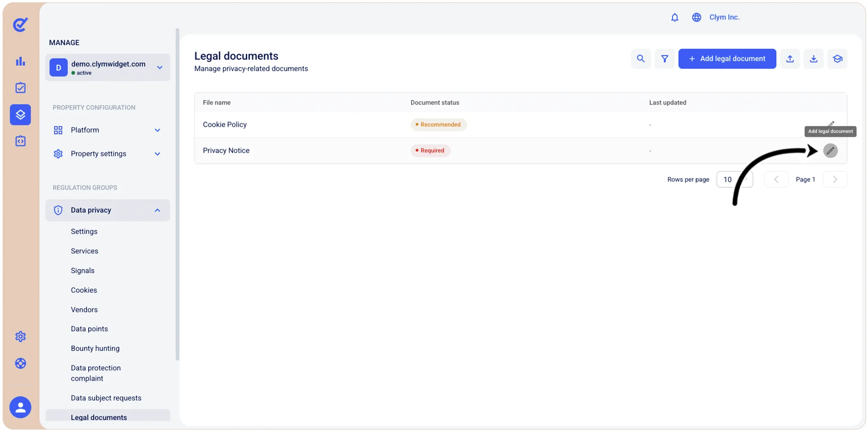
Task: Expand the Property settings section
Action: (108, 154)
